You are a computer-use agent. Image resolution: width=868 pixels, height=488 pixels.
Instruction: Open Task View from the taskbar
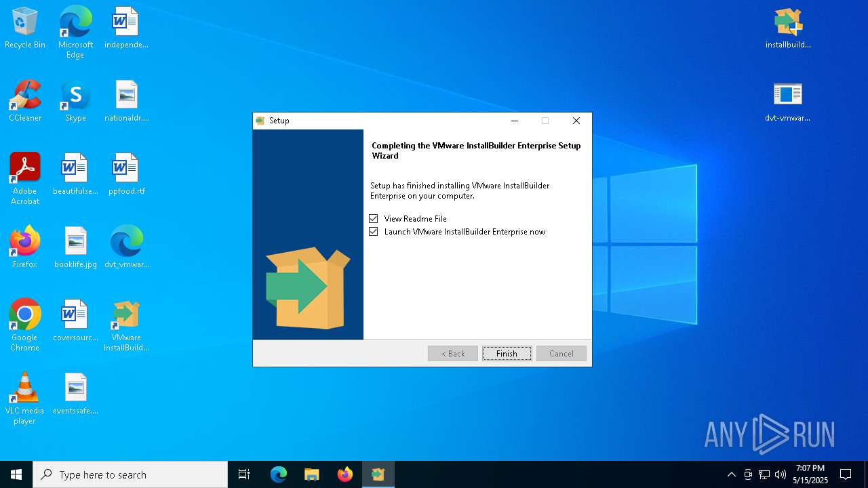pos(244,474)
